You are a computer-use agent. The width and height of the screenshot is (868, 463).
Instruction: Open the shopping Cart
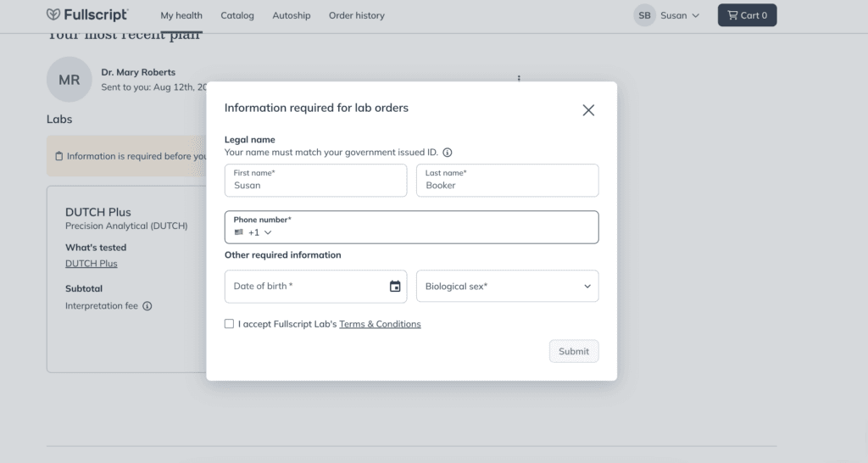tap(747, 15)
